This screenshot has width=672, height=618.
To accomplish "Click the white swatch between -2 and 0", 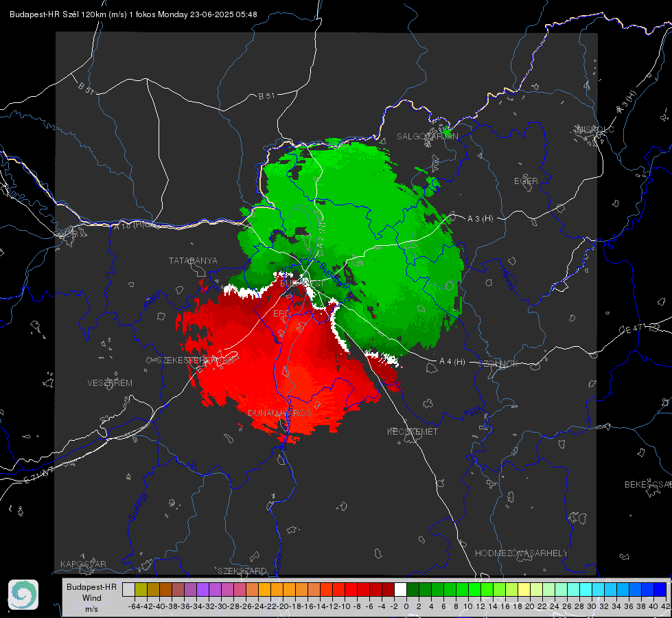I will pyautogui.click(x=400, y=589).
